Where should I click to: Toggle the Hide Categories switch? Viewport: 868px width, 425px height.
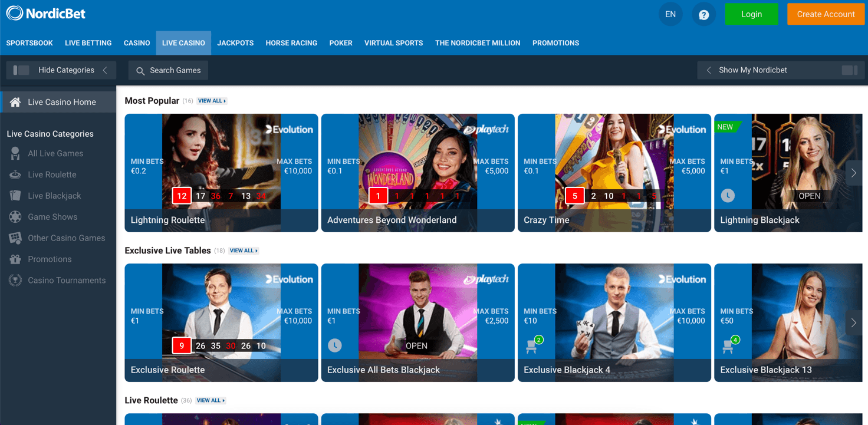(x=21, y=70)
